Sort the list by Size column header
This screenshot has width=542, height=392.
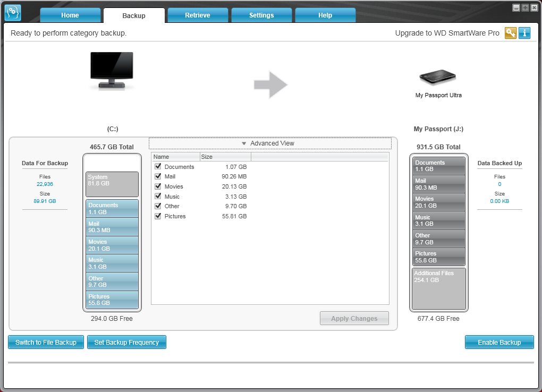point(225,157)
